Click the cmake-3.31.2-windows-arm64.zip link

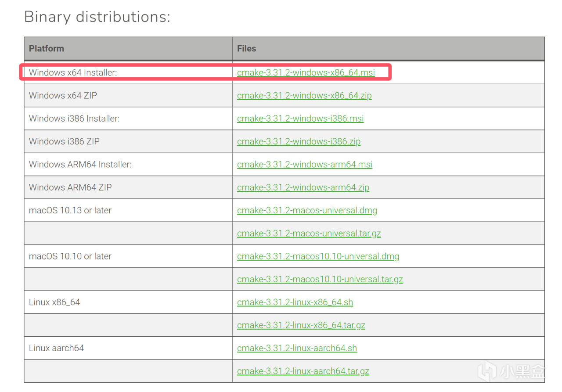pos(303,187)
